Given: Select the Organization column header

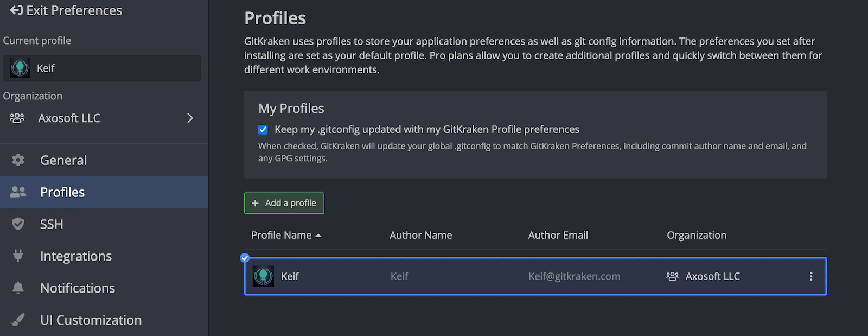Looking at the screenshot, I should (x=697, y=235).
